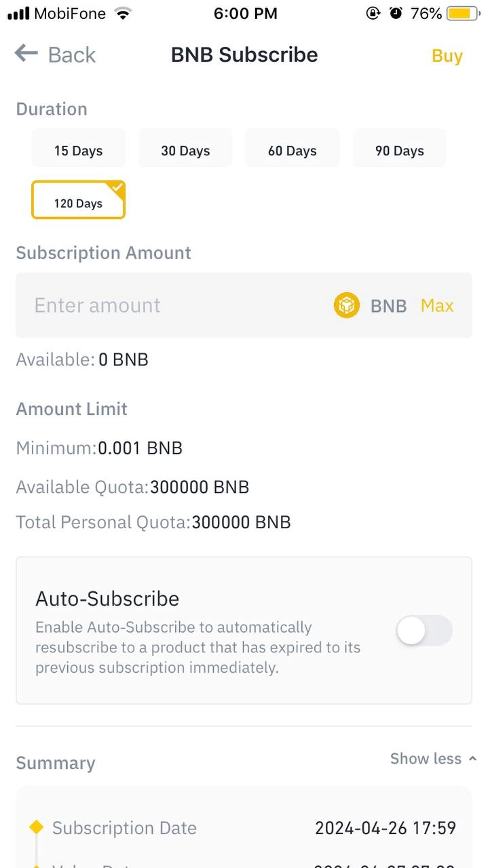Open the Buy link in header
Image resolution: width=488 pixels, height=868 pixels.
tap(447, 56)
